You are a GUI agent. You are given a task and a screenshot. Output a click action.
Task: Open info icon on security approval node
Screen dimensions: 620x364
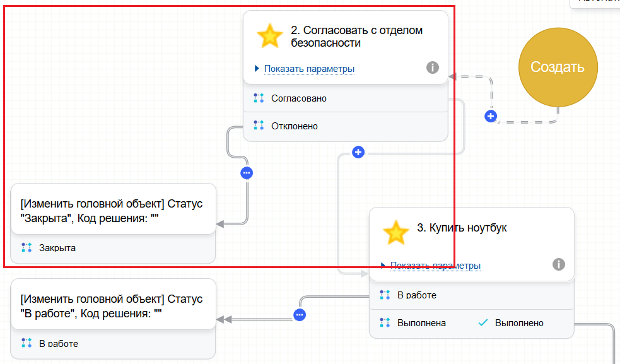[x=432, y=68]
